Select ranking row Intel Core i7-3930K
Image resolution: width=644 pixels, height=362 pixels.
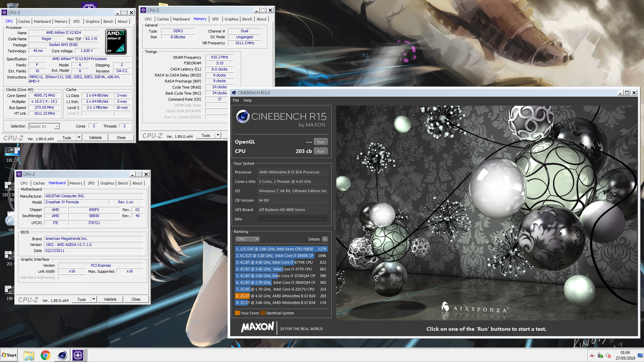[x=281, y=256]
